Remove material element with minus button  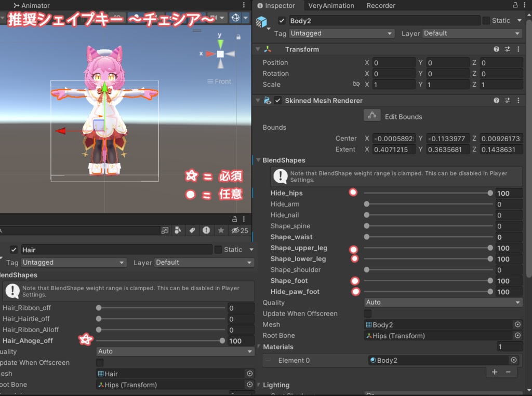point(508,372)
